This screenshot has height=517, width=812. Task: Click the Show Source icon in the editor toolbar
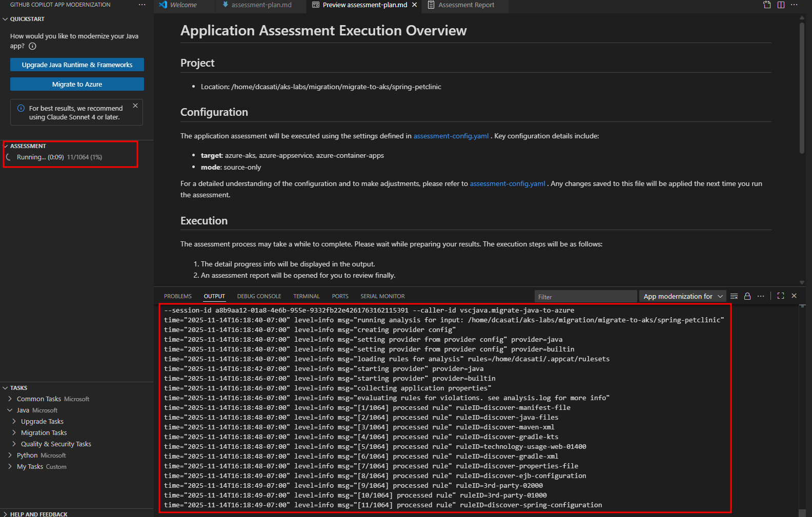tap(767, 5)
